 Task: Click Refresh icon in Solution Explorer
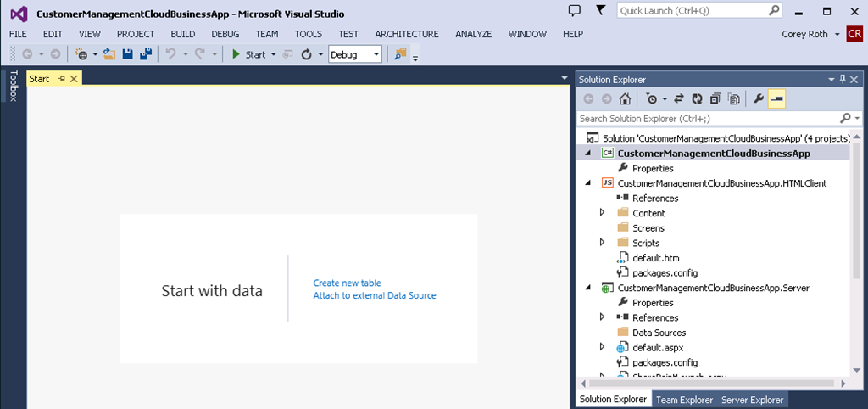click(x=698, y=99)
